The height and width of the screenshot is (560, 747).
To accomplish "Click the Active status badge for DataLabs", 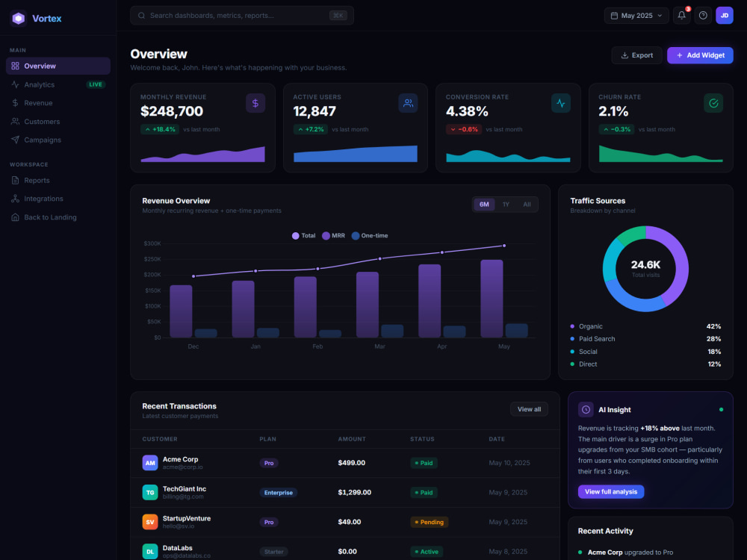I will [427, 552].
